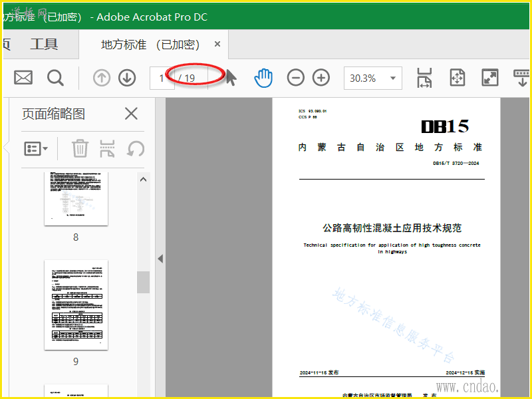Click the page label 8
Image resolution: width=532 pixels, height=399 pixels.
pos(76,237)
